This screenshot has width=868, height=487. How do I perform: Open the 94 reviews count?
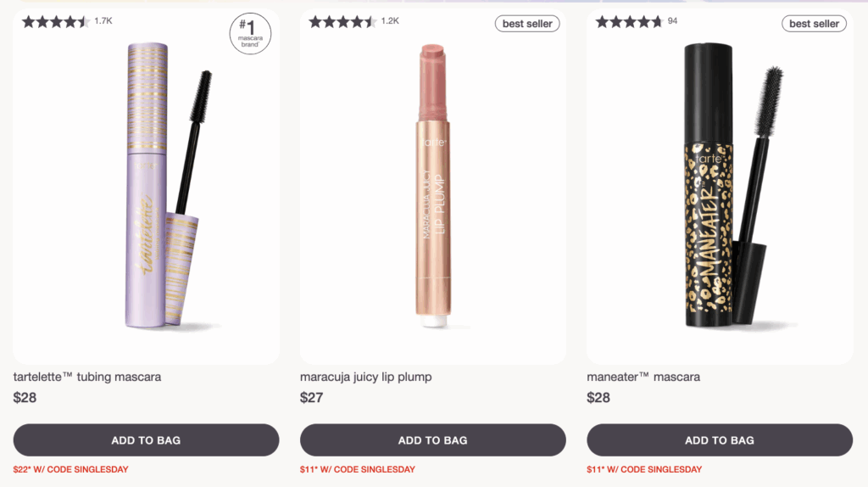coord(673,20)
